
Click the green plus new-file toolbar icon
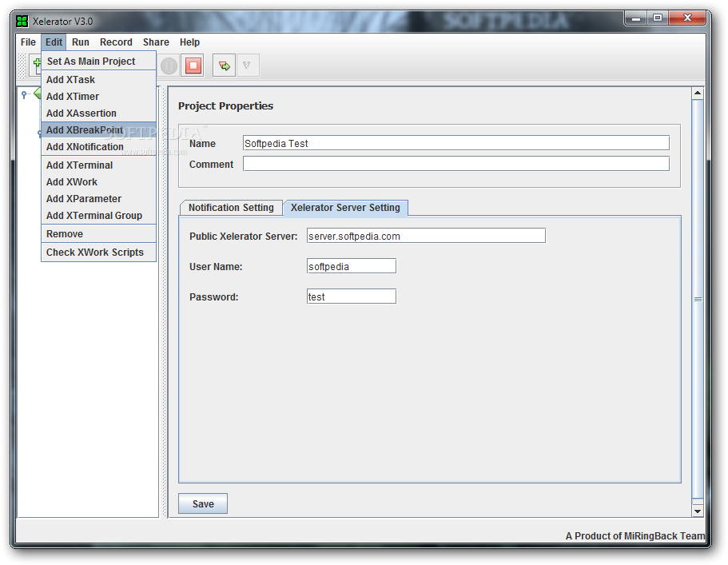(36, 66)
